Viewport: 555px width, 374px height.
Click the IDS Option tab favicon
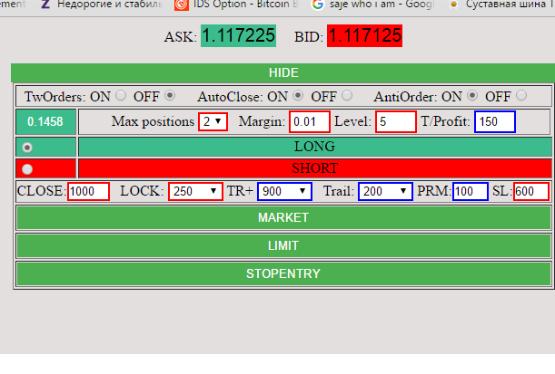181,5
